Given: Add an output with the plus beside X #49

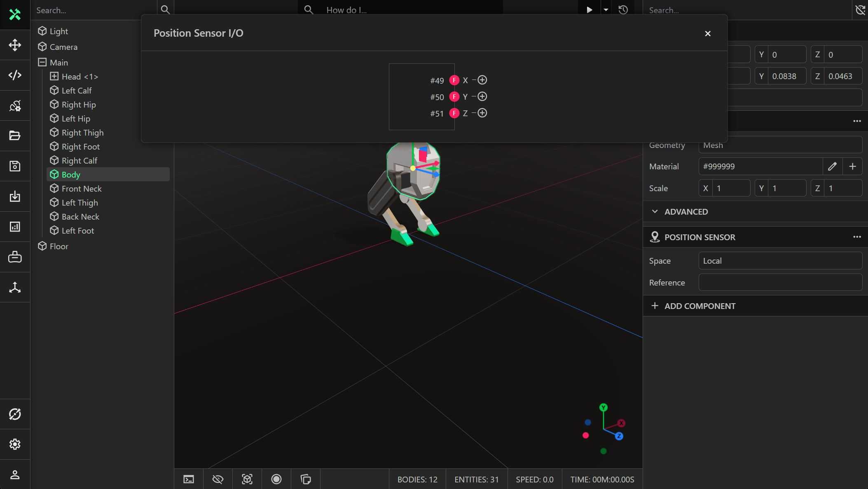Looking at the screenshot, I should tap(482, 80).
